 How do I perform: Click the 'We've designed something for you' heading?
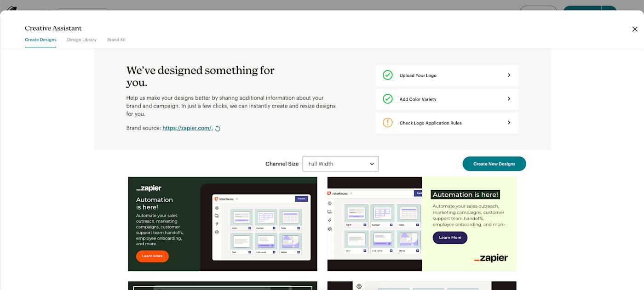(201, 76)
